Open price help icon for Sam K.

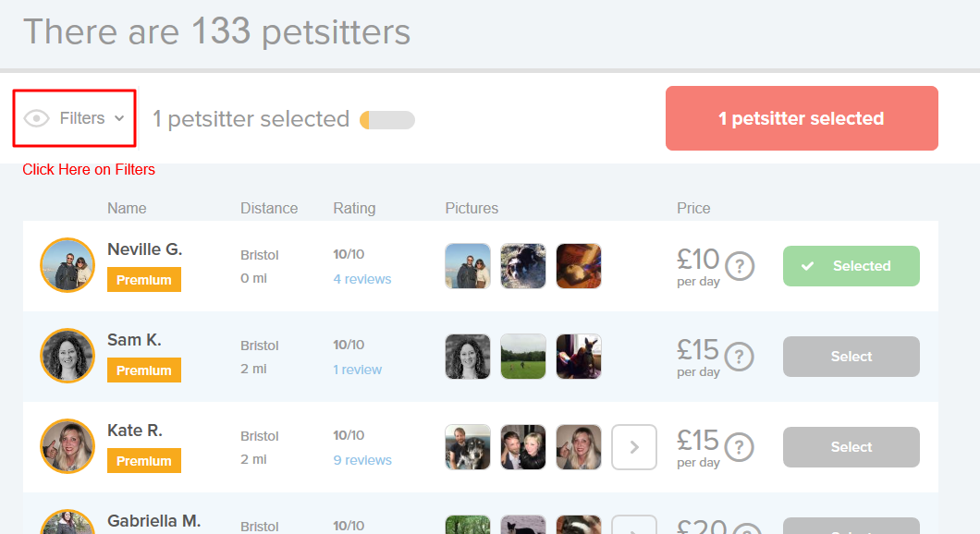[x=740, y=357]
